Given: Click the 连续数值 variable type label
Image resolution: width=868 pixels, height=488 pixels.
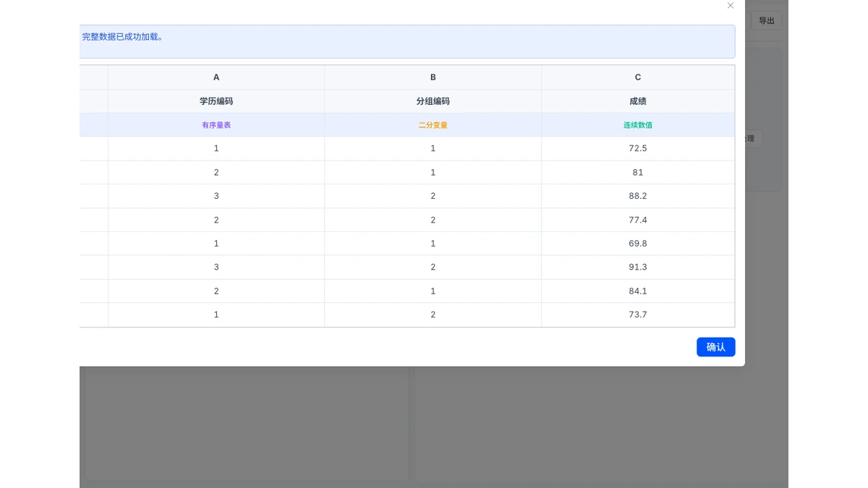Looking at the screenshot, I should [638, 125].
